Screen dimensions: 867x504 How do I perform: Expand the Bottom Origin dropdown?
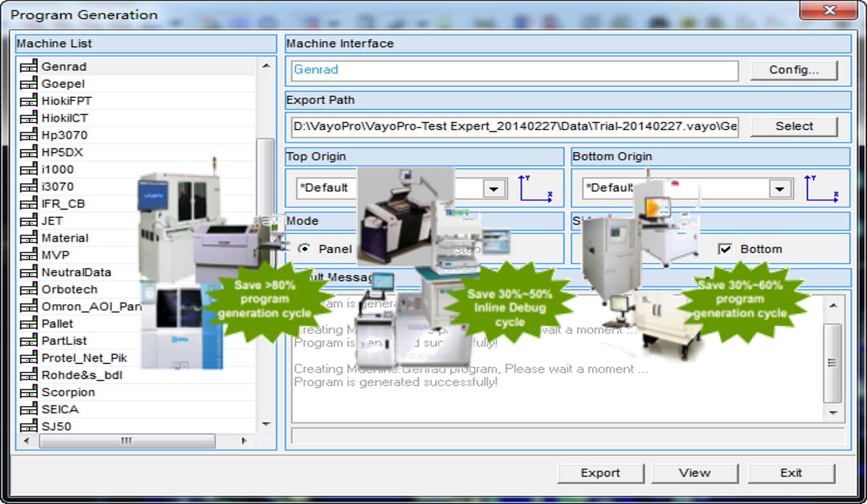(x=779, y=189)
